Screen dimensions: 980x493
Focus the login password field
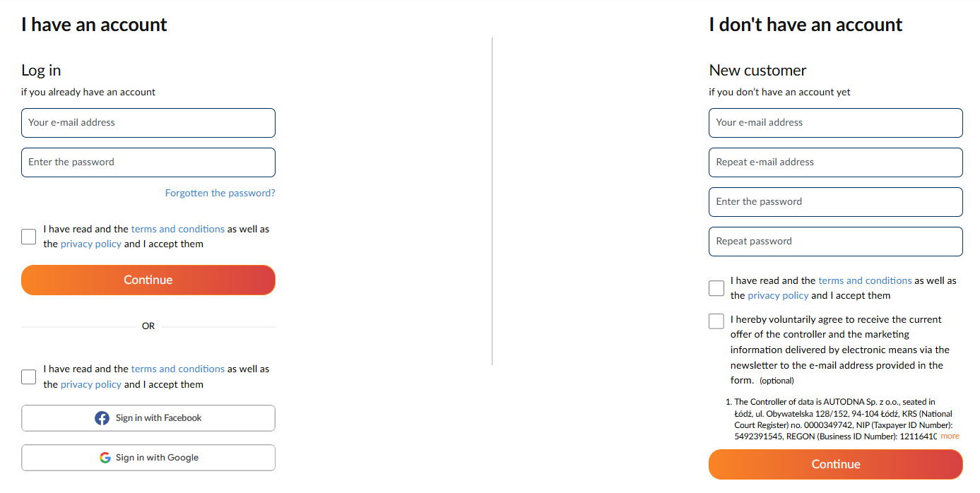pyautogui.click(x=148, y=162)
